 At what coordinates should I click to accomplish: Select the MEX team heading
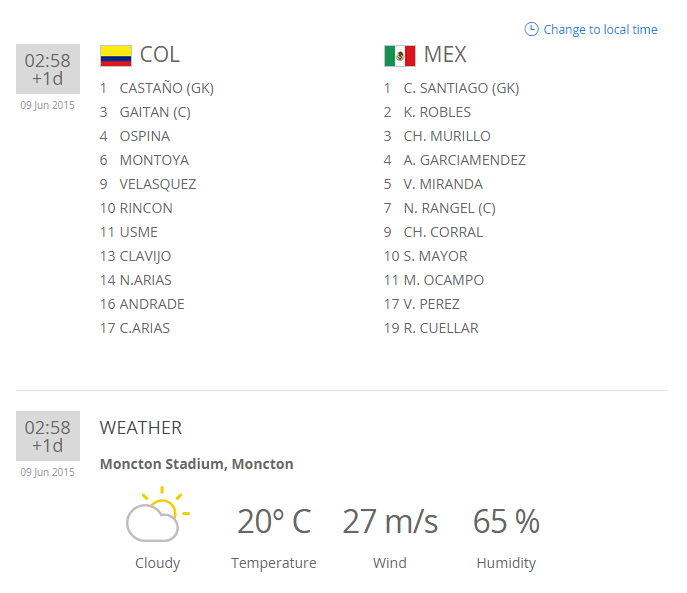pos(445,55)
